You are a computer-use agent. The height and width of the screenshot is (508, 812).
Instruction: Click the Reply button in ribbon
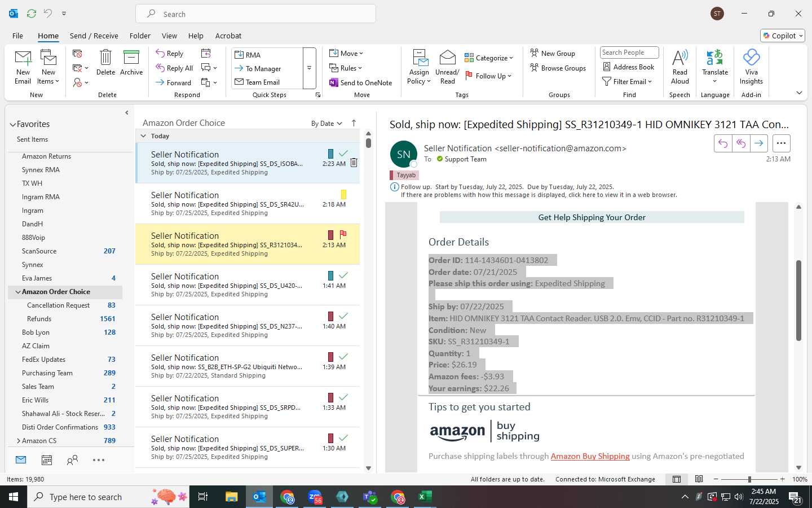click(170, 54)
